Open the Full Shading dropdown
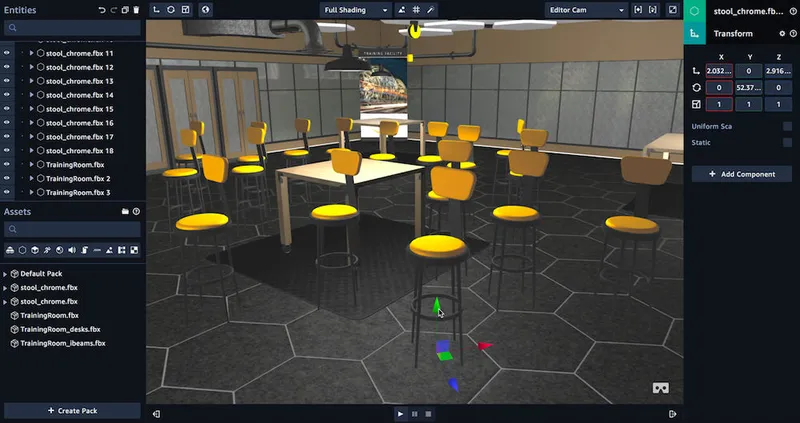 click(356, 10)
